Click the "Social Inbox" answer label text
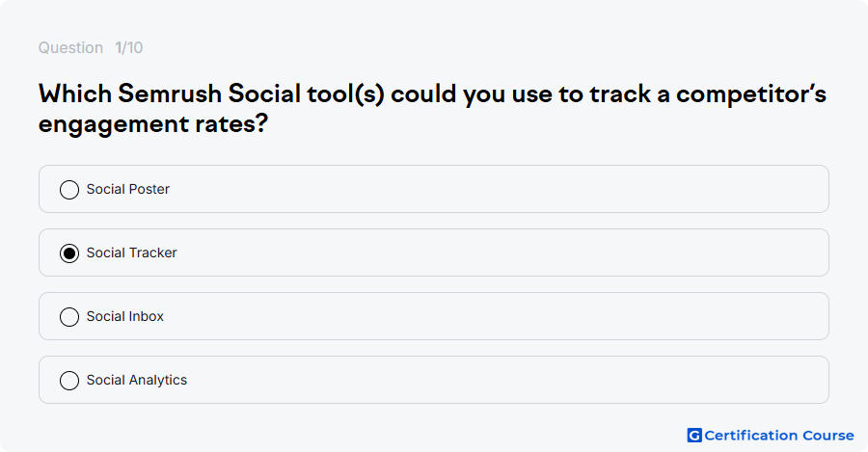 pyautogui.click(x=125, y=316)
